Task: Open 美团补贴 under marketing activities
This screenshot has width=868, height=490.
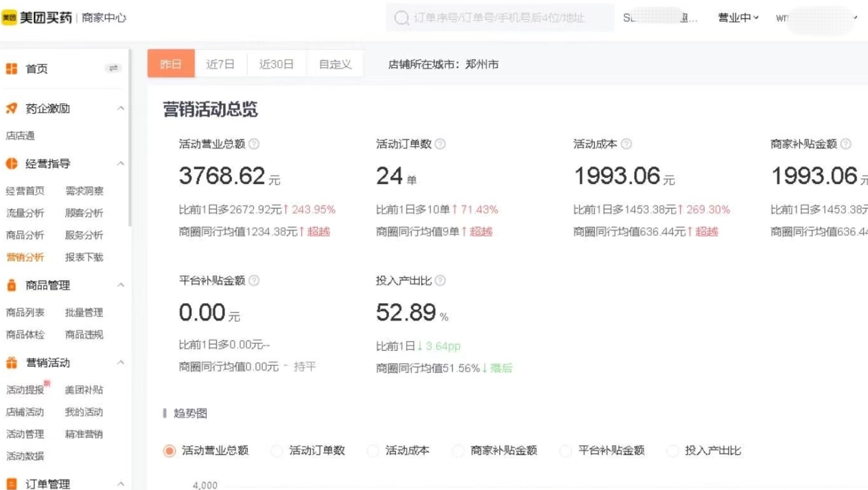Action: (84, 390)
